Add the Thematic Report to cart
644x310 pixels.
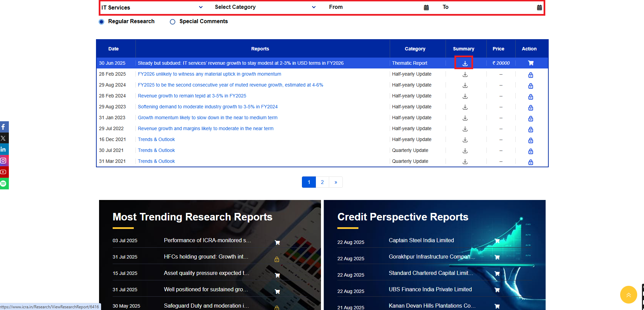pos(530,63)
